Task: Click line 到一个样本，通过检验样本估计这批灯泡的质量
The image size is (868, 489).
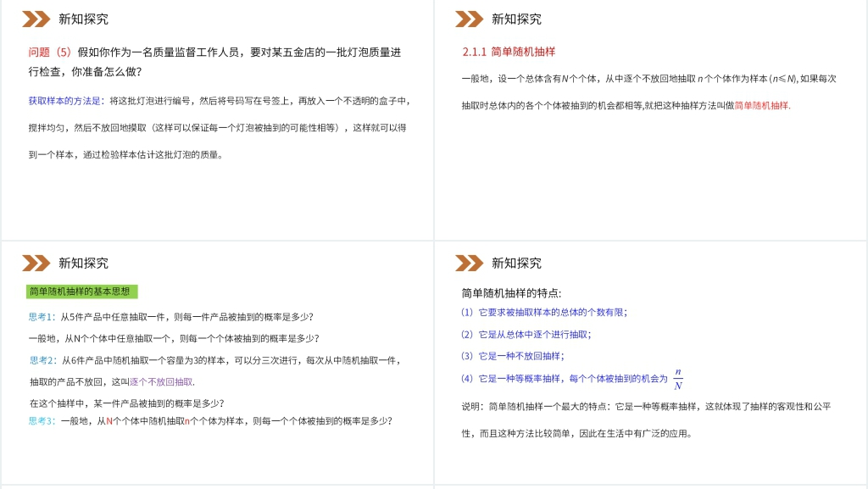Action: [x=126, y=155]
